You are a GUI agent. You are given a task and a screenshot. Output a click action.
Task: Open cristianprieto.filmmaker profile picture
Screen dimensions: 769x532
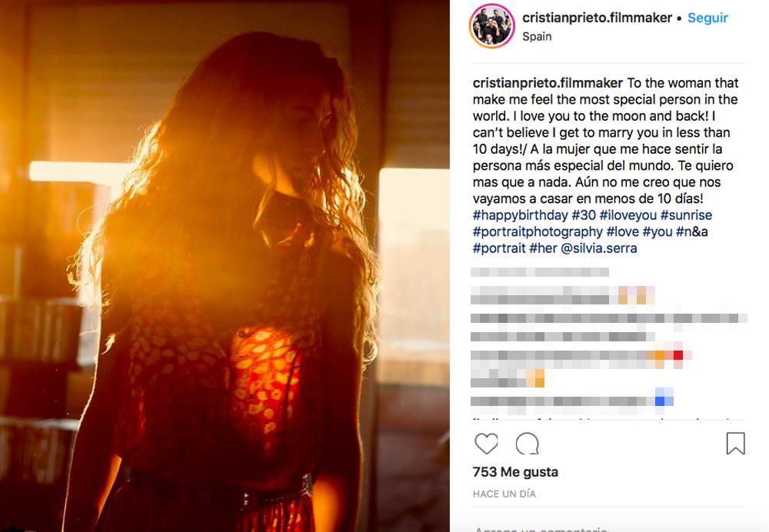[x=491, y=26]
